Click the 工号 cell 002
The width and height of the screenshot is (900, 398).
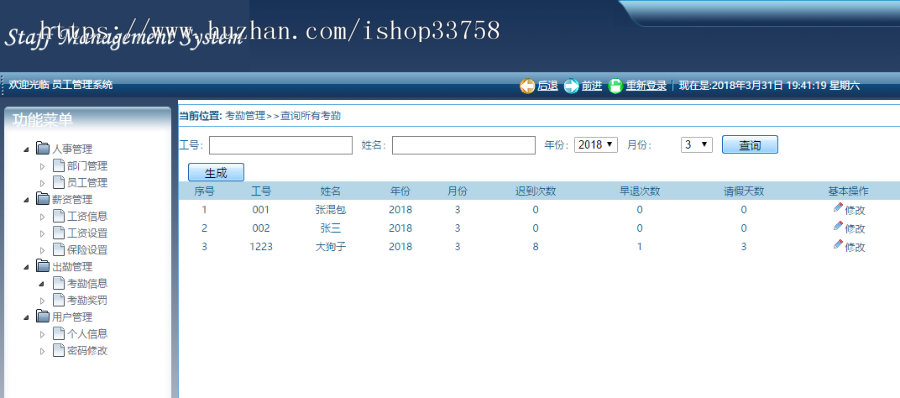click(x=261, y=229)
